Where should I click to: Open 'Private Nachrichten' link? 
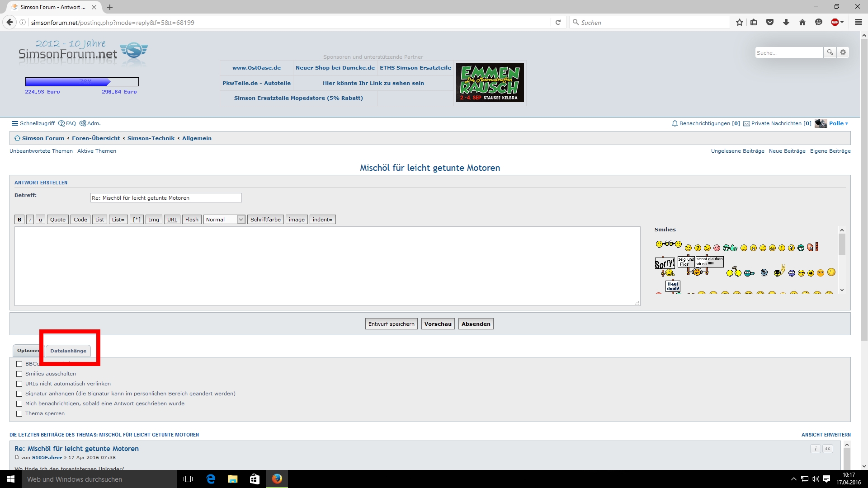pyautogui.click(x=777, y=123)
